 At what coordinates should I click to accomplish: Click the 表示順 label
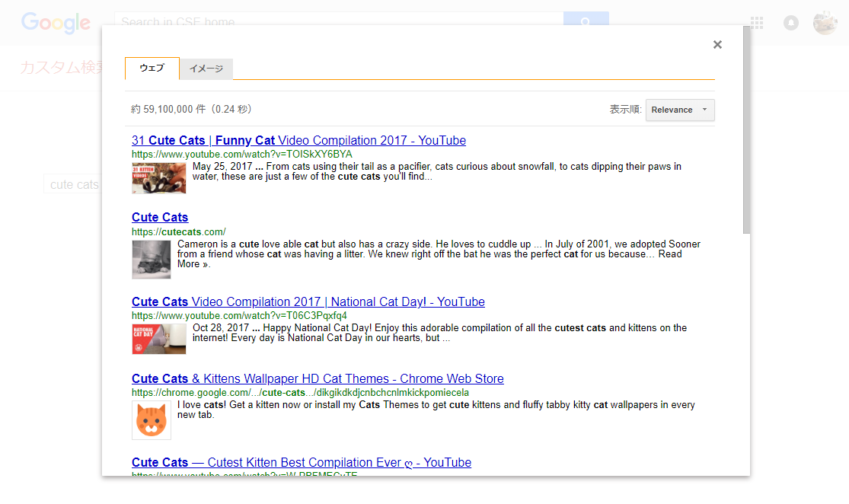(625, 110)
